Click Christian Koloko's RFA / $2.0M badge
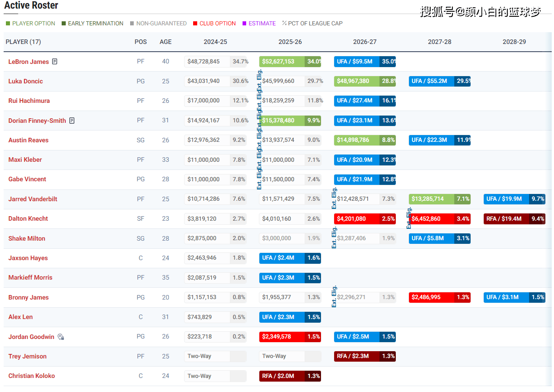The image size is (554, 392). (x=290, y=376)
